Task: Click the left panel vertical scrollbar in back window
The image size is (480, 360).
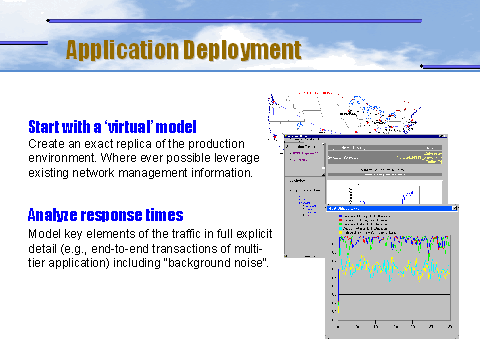Action: pos(323,159)
